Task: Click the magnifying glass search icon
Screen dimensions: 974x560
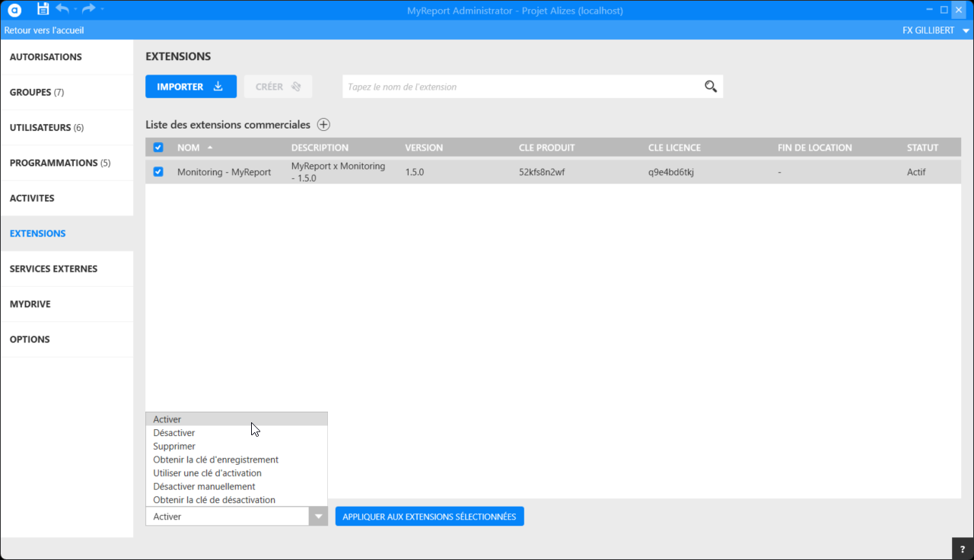Action: (711, 87)
